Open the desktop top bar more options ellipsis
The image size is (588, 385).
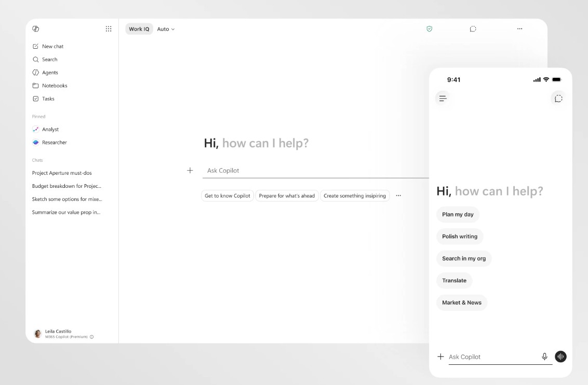520,29
